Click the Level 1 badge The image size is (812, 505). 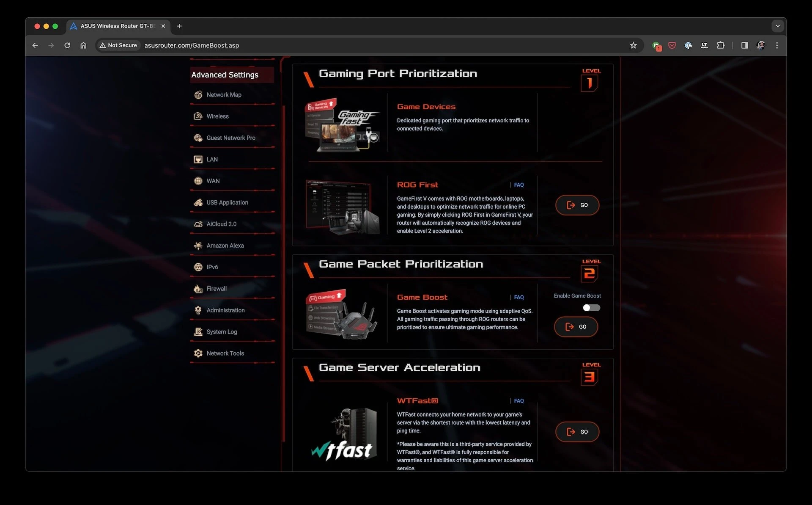(591, 80)
